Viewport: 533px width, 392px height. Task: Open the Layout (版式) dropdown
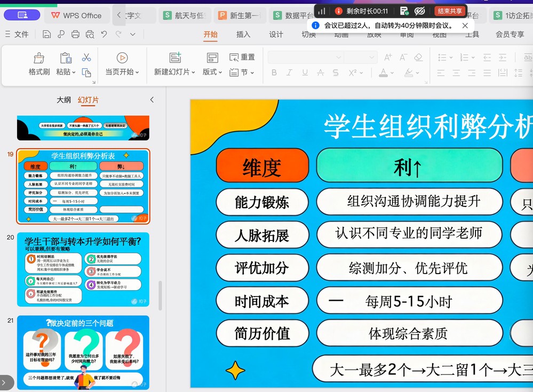(212, 71)
